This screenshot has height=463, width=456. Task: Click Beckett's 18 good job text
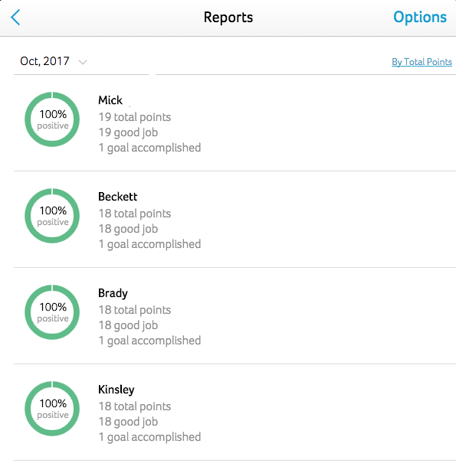(128, 229)
